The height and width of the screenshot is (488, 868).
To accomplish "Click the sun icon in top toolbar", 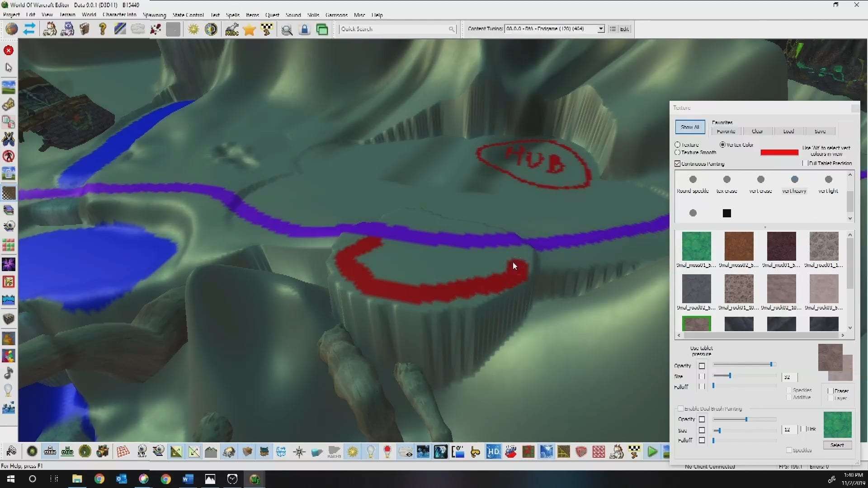I will [x=193, y=29].
